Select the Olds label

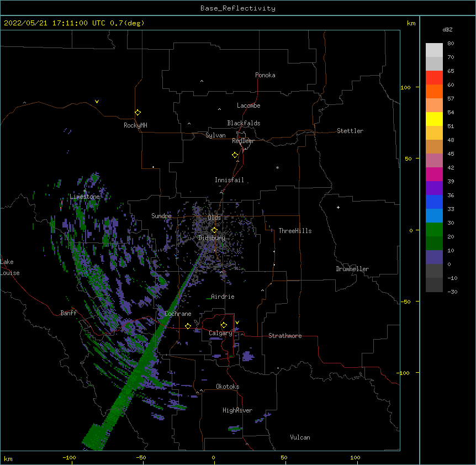point(214,218)
